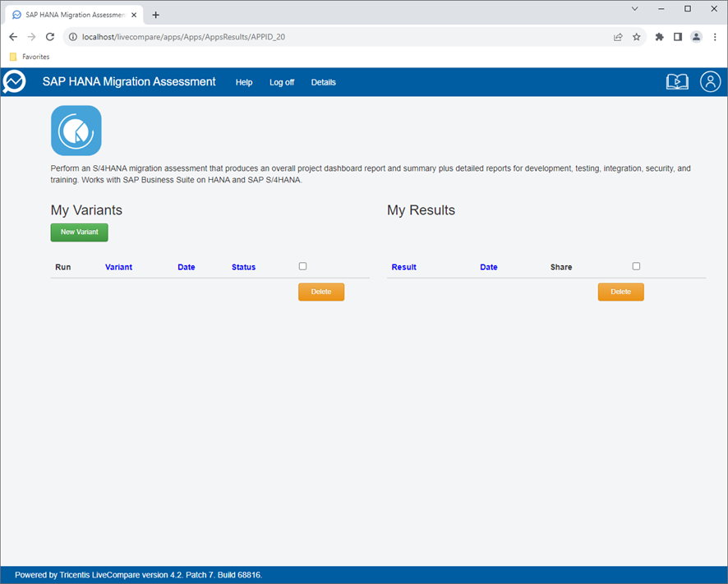Delete selected results under My Results

[620, 292]
